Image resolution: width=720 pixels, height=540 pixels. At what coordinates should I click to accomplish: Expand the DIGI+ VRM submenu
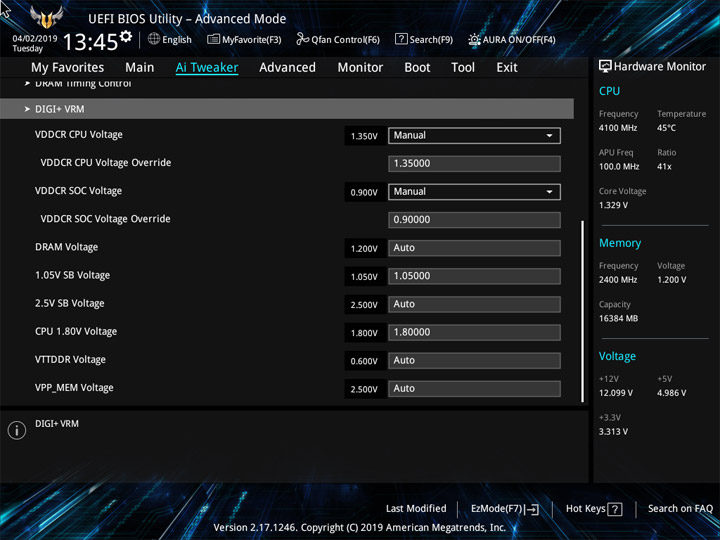287,109
